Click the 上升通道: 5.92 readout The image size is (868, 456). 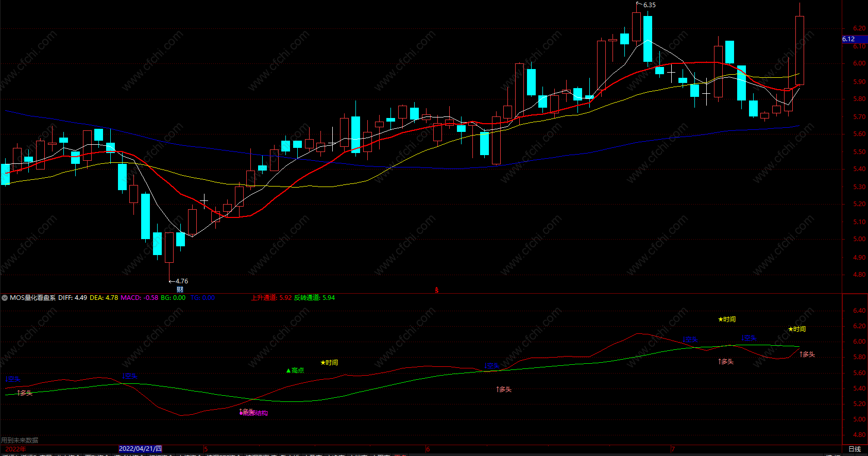(271, 298)
